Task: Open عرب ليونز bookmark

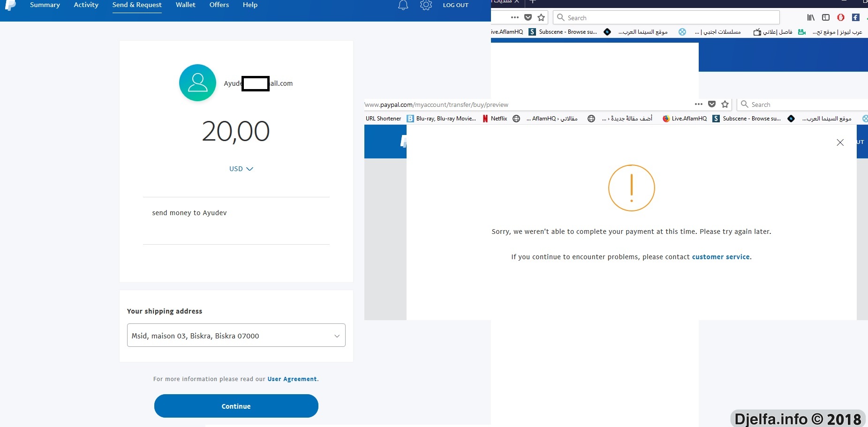Action: point(830,32)
